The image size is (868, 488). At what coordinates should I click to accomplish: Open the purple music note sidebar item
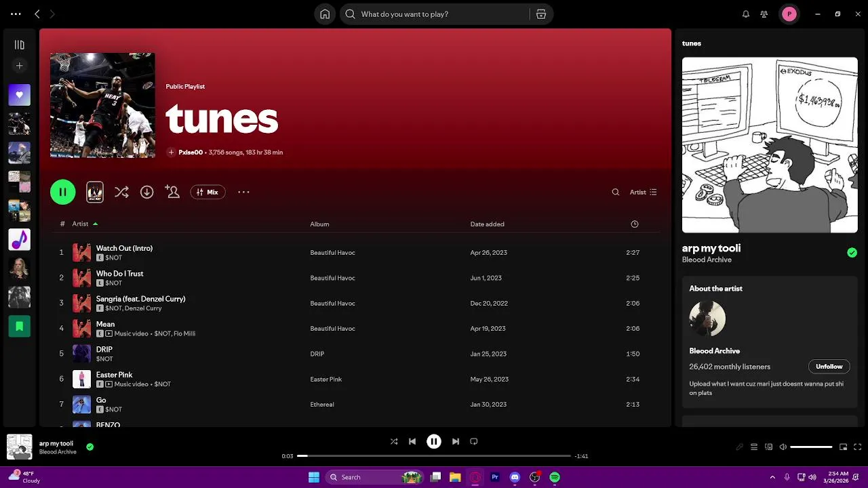tap(19, 240)
